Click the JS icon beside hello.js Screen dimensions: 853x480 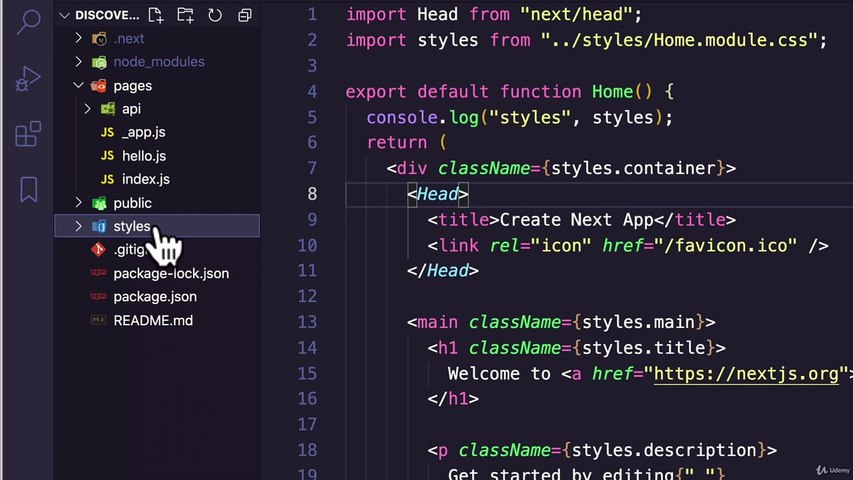click(x=107, y=156)
